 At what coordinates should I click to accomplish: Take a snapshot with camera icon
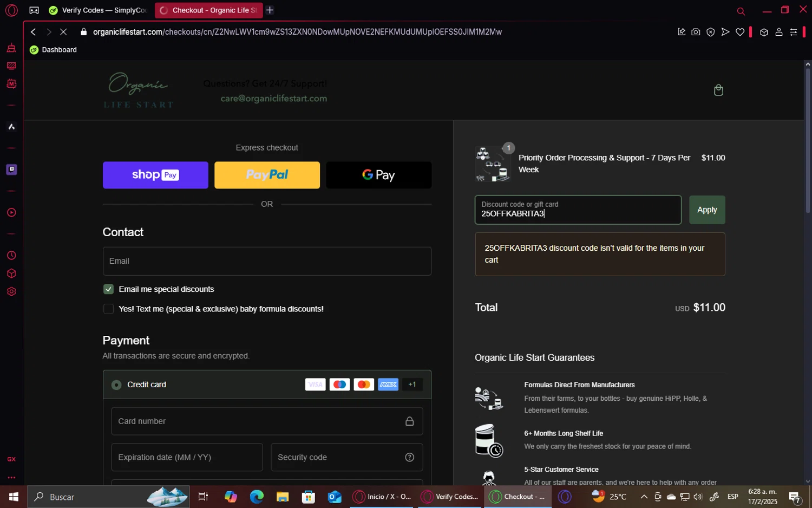point(696,32)
